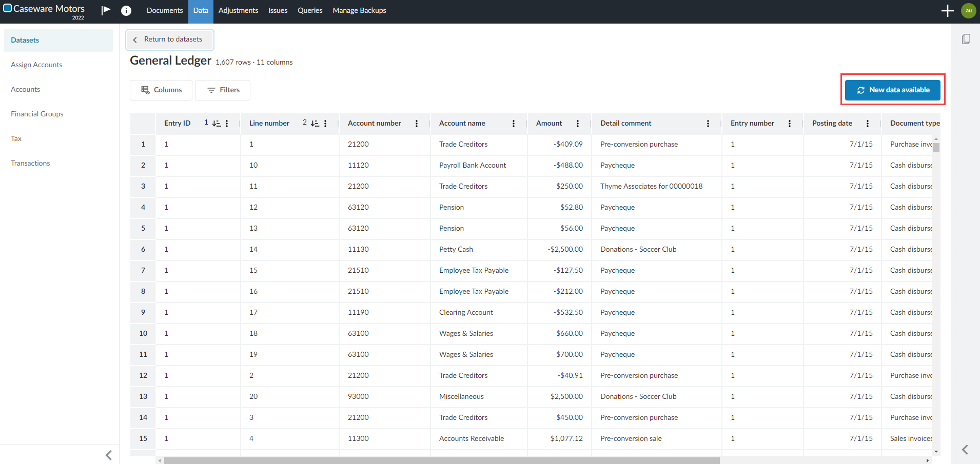Image resolution: width=980 pixels, height=464 pixels.
Task: Open Detail comment column options menu
Action: tap(708, 124)
